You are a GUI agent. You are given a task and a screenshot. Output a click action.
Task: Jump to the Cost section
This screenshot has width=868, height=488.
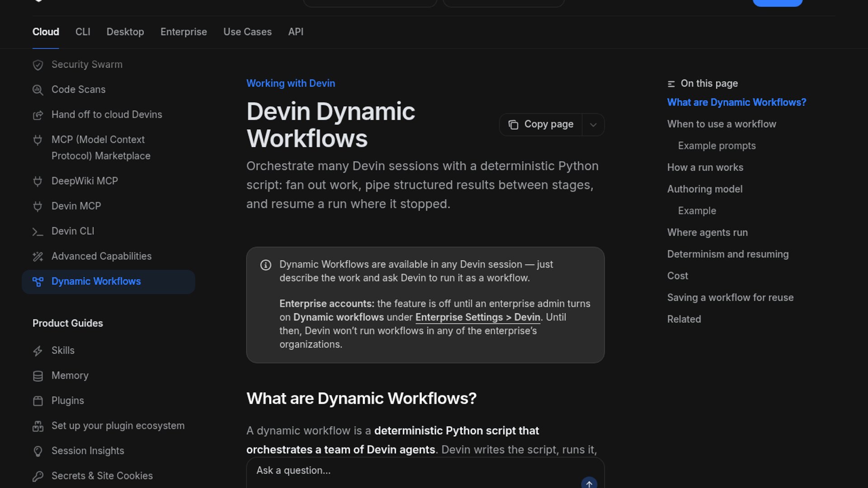coord(677,276)
